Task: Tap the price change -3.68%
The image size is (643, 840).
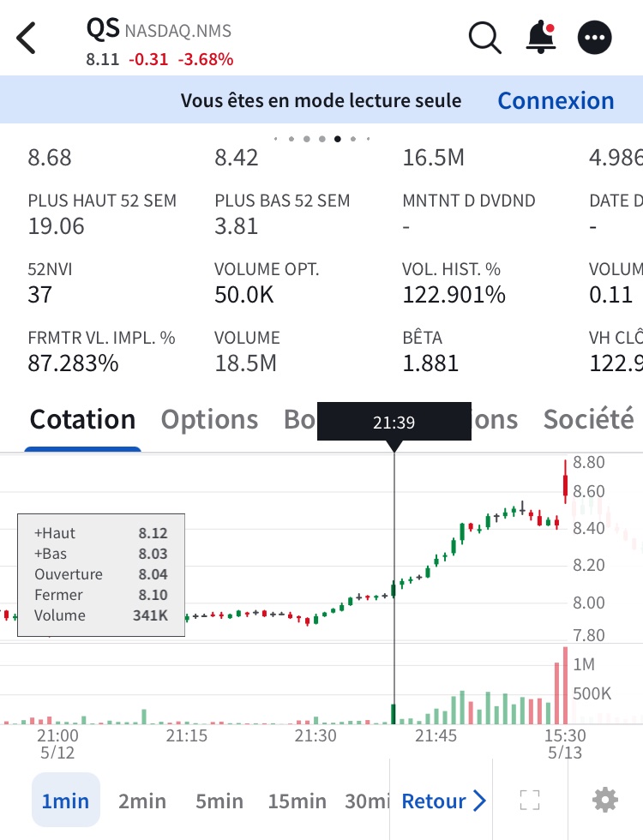Action: pyautogui.click(x=205, y=59)
